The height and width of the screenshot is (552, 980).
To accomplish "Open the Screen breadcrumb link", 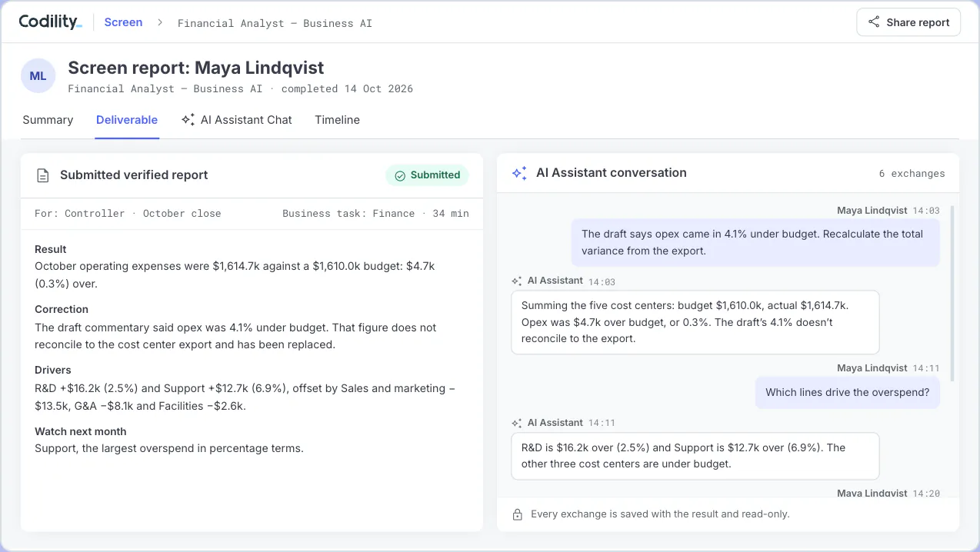I will pos(123,22).
